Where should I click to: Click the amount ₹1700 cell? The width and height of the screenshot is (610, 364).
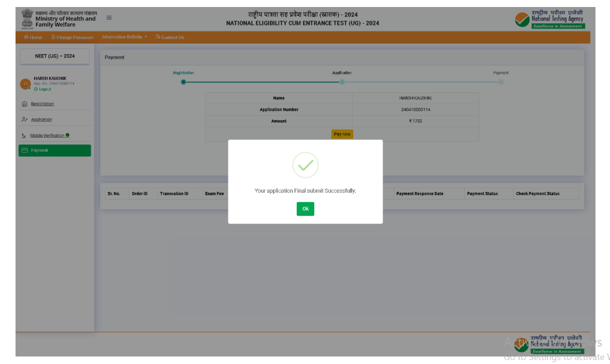coord(416,121)
